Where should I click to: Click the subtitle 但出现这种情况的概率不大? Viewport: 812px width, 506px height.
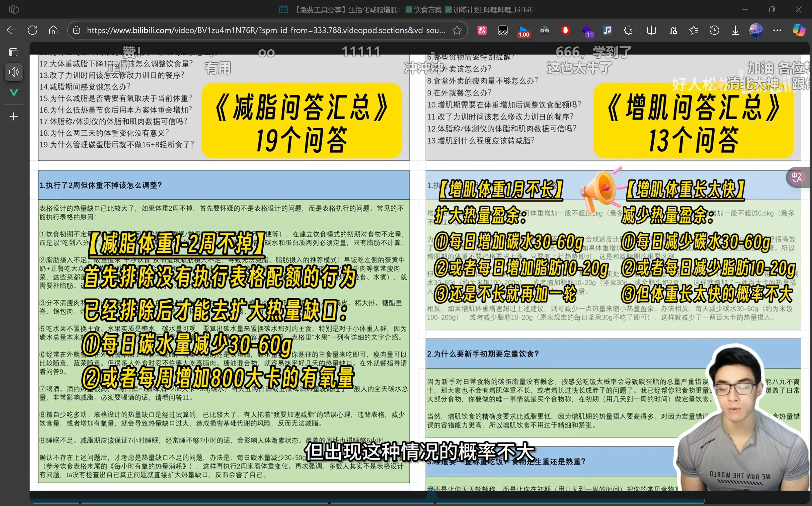[419, 451]
